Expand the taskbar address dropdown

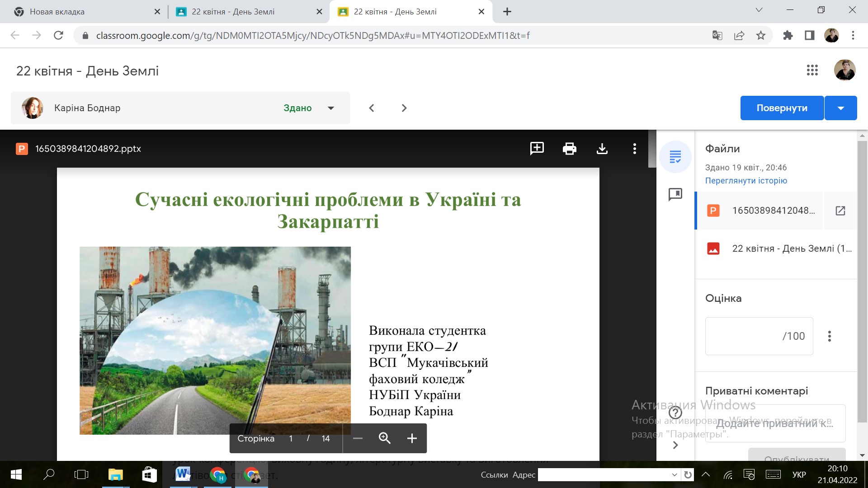pos(675,474)
